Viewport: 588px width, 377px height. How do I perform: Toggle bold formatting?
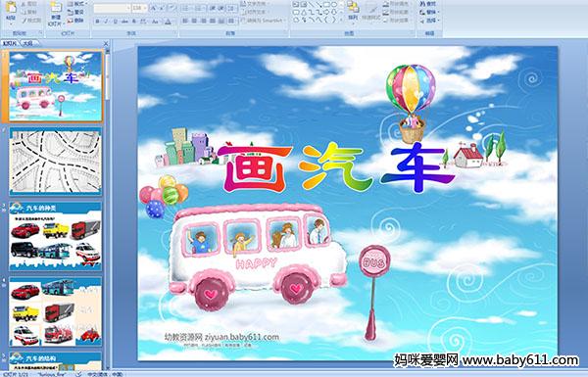[97, 22]
